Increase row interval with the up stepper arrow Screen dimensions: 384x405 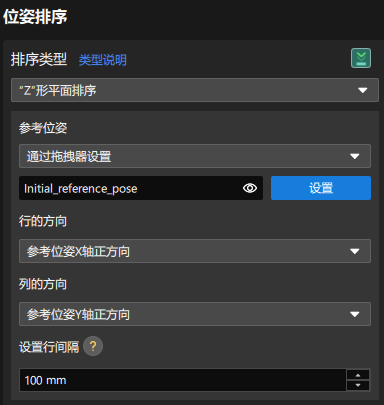(x=358, y=375)
